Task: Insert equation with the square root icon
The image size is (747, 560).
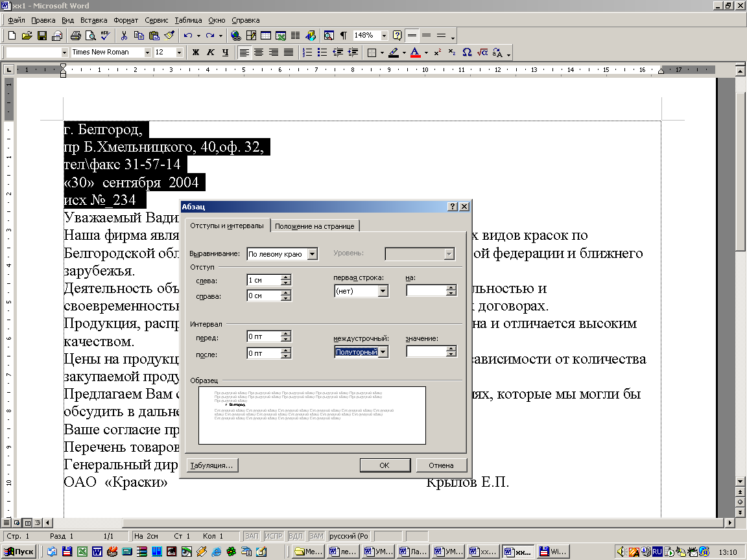Action: [x=482, y=52]
